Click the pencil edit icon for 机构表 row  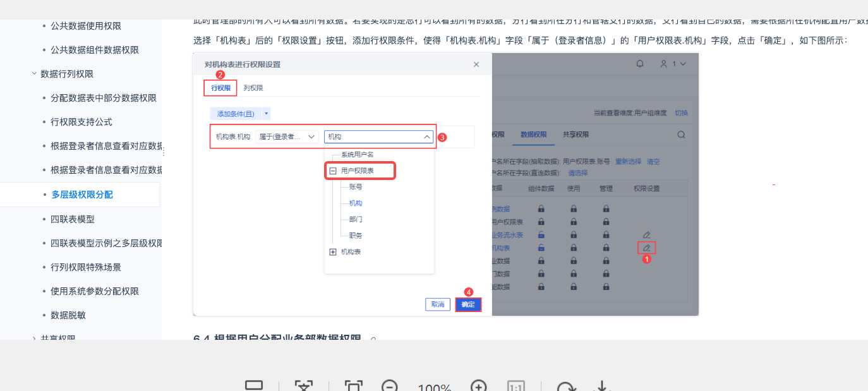pyautogui.click(x=646, y=248)
